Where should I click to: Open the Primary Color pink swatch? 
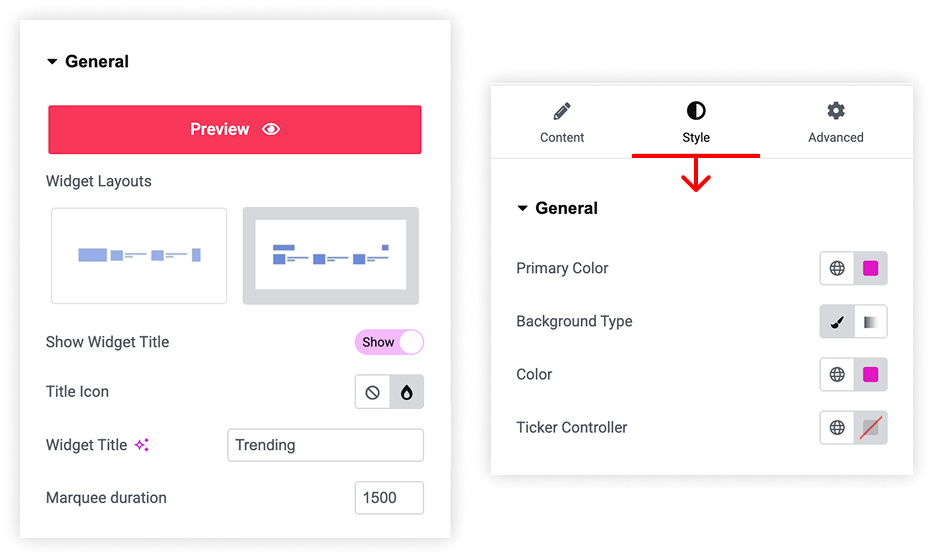click(x=871, y=268)
